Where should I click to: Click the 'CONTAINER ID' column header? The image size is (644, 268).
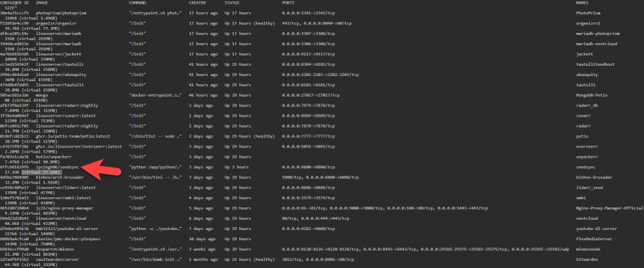[14, 3]
